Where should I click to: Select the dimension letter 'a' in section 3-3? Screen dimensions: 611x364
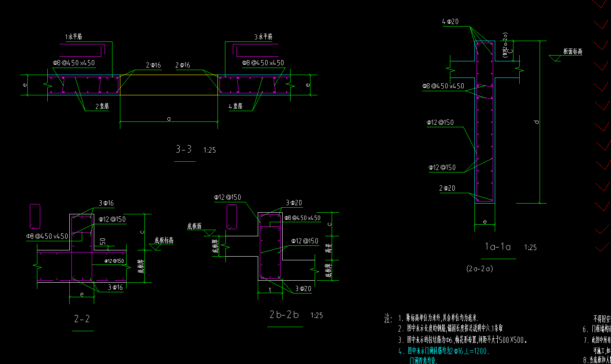(169, 119)
